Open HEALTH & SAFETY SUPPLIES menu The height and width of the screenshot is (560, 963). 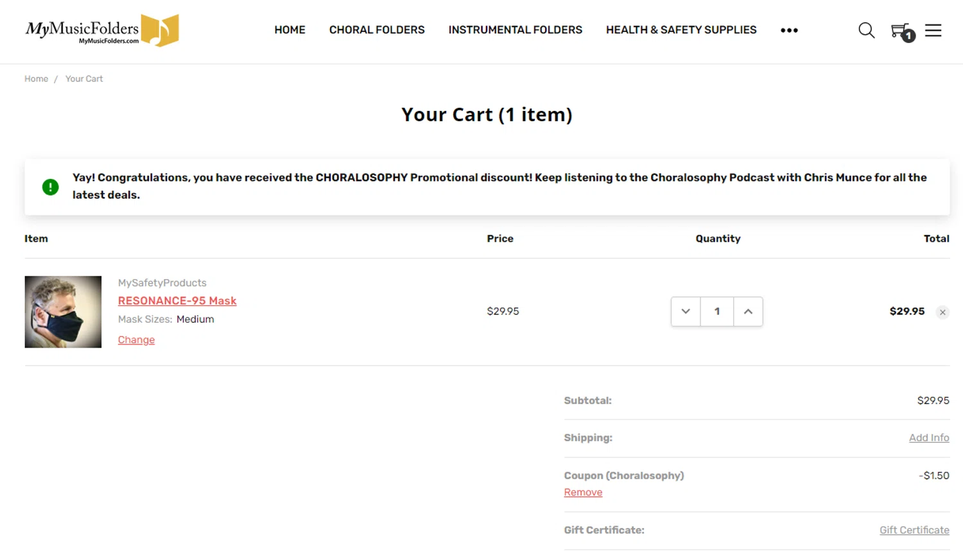(681, 30)
